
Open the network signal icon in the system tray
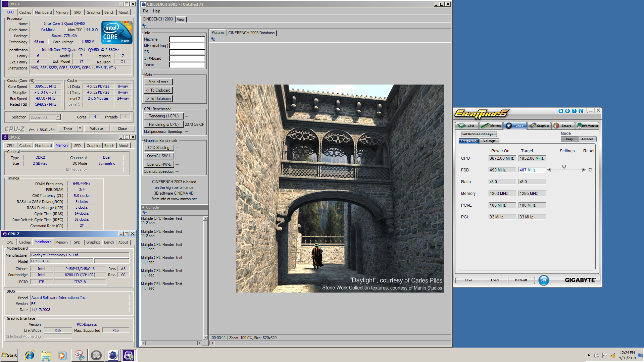click(x=612, y=355)
